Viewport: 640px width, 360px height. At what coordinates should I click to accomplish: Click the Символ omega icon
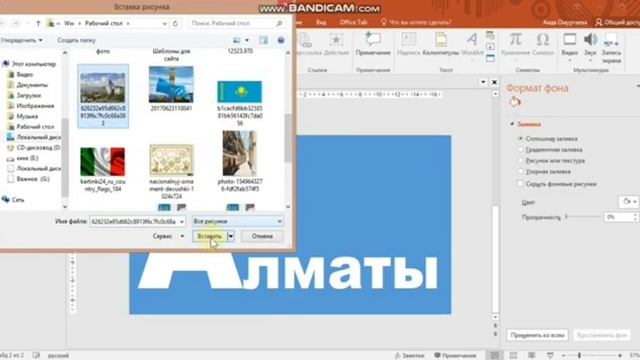[543, 40]
